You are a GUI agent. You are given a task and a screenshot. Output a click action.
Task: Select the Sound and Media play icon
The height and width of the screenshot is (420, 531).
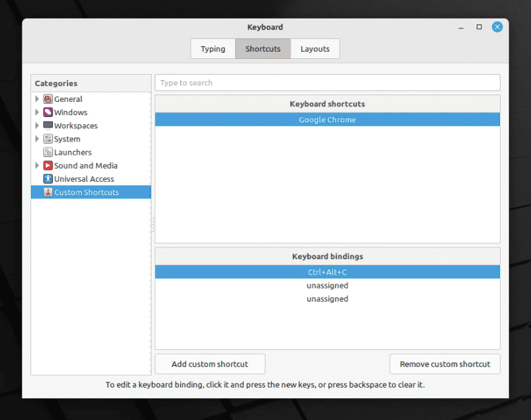46,165
